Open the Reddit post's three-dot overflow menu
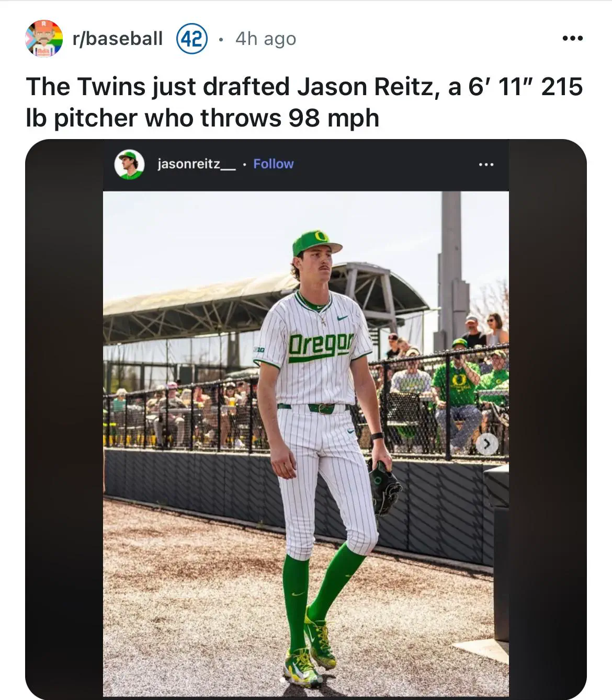This screenshot has width=612, height=700. point(573,38)
